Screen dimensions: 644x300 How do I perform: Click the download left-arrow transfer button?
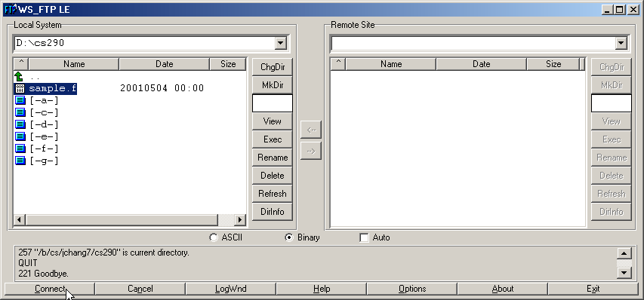[311, 130]
